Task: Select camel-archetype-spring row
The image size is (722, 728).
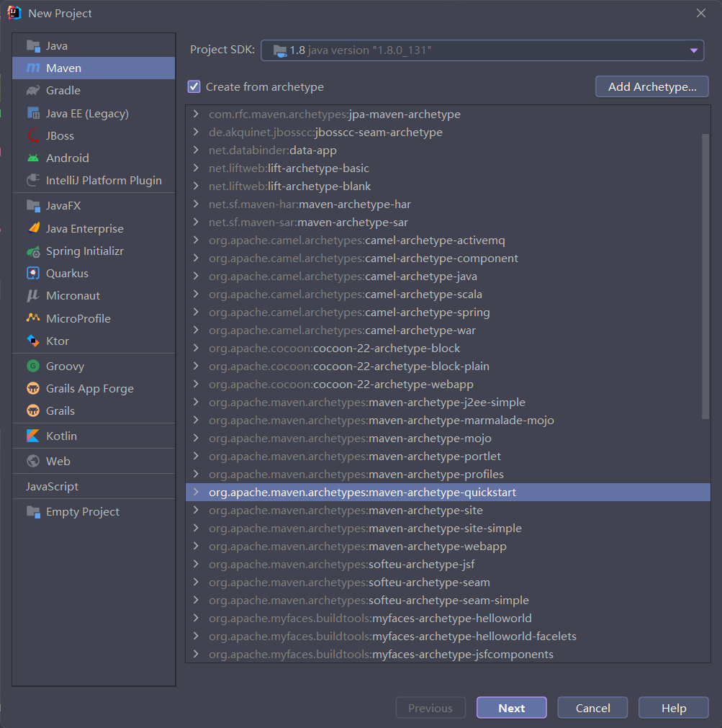Action: (x=448, y=312)
